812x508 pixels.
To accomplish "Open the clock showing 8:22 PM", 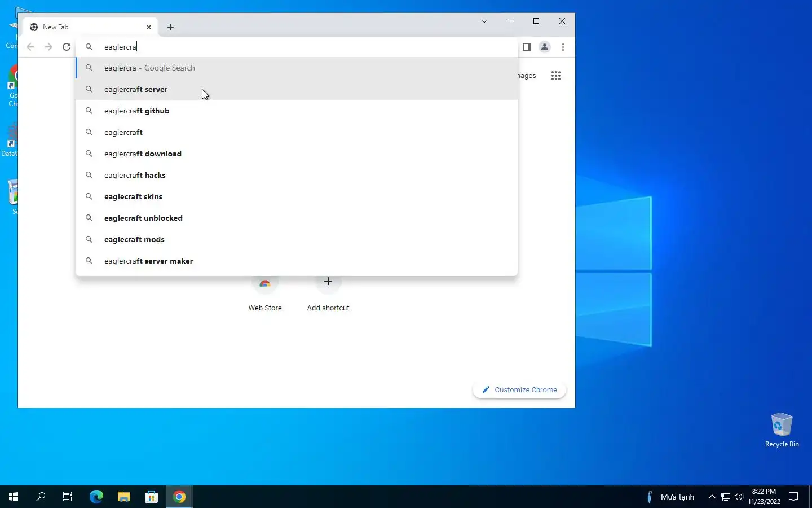I will coord(764,497).
